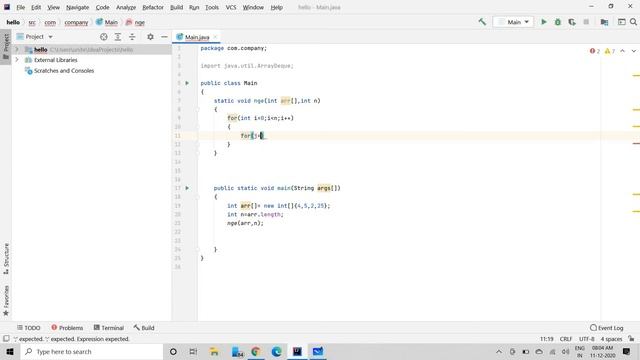Click the warnings count indicator

pyautogui.click(x=609, y=51)
